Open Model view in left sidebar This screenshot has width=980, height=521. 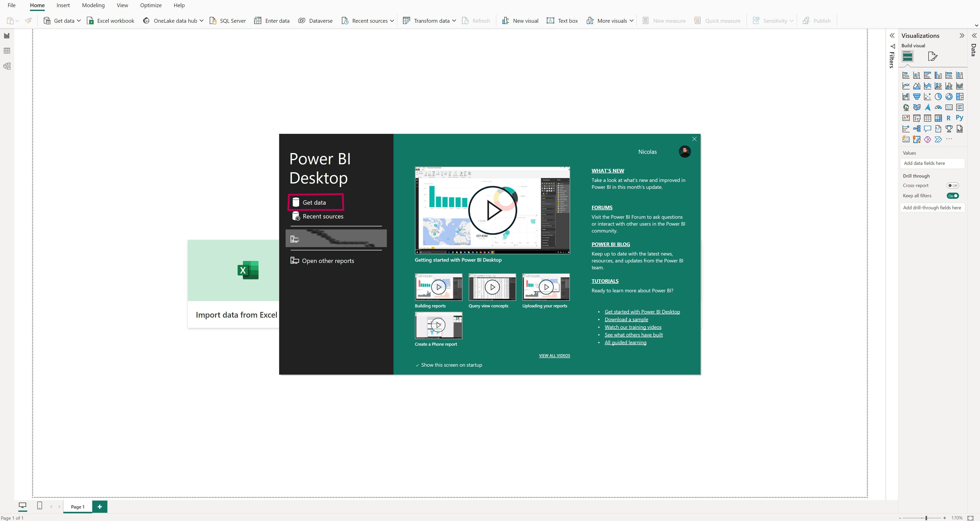point(7,66)
